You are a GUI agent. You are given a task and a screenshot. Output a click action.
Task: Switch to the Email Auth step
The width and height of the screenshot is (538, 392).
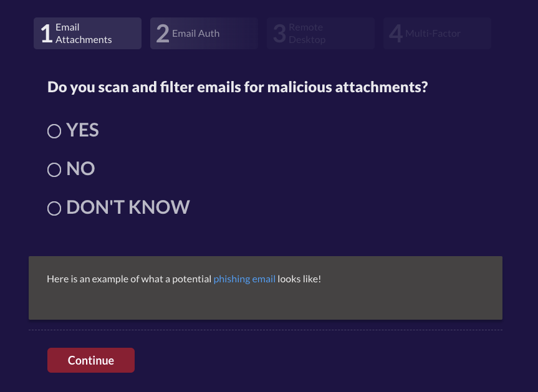[x=204, y=33]
